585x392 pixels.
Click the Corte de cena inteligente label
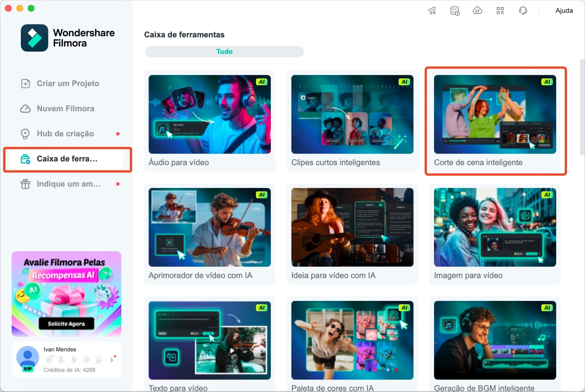point(478,162)
